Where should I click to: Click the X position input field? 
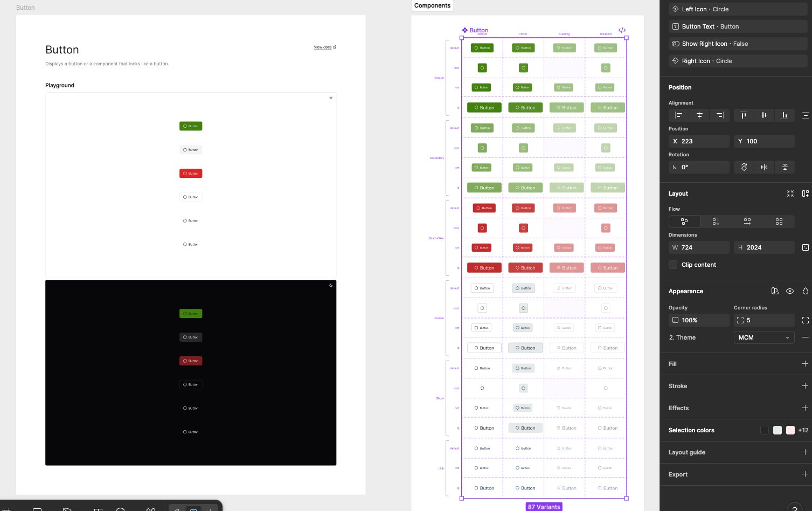tap(699, 141)
